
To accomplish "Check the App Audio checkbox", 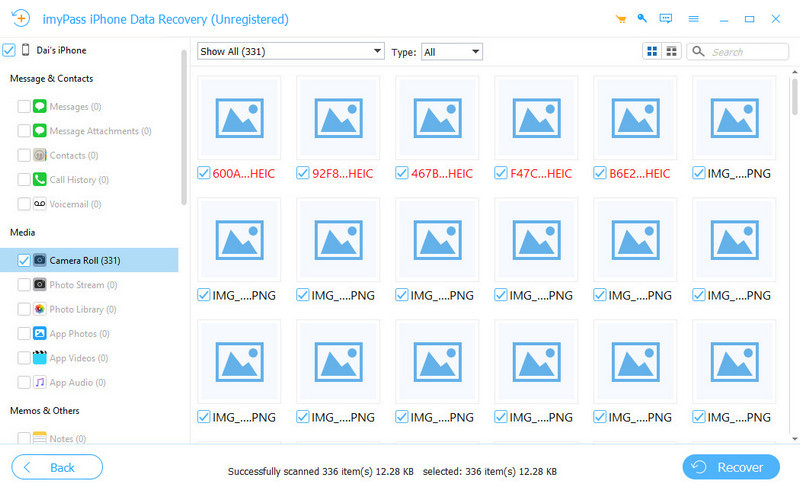I will (23, 382).
